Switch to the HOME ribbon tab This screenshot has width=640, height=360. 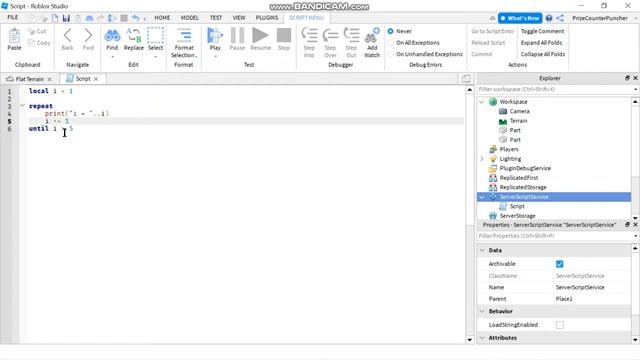[162, 18]
